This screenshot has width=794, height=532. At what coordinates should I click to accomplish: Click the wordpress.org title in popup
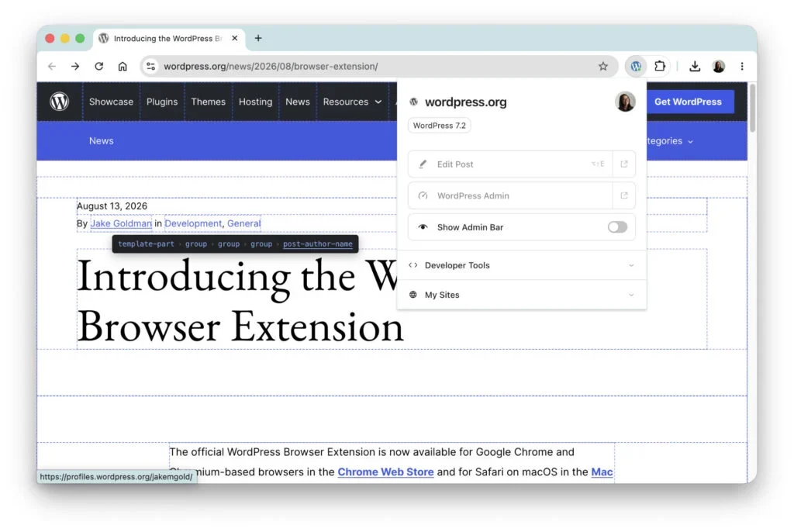(465, 102)
